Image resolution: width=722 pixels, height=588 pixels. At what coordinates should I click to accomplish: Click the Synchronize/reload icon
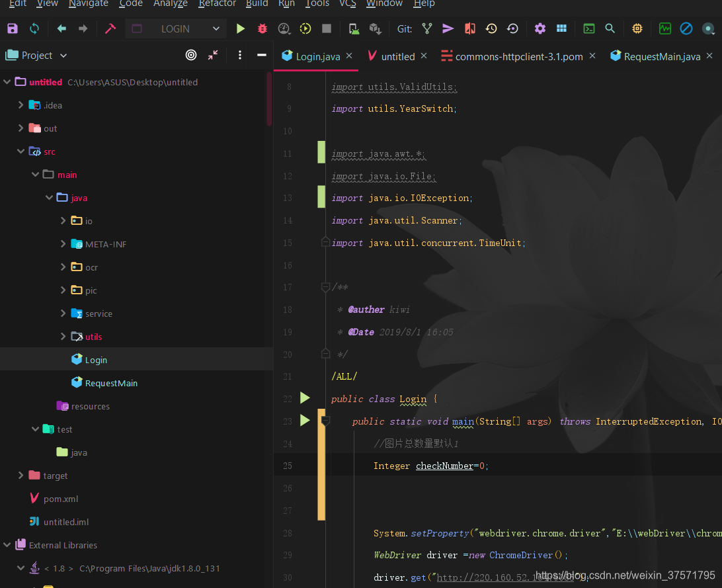point(34,28)
